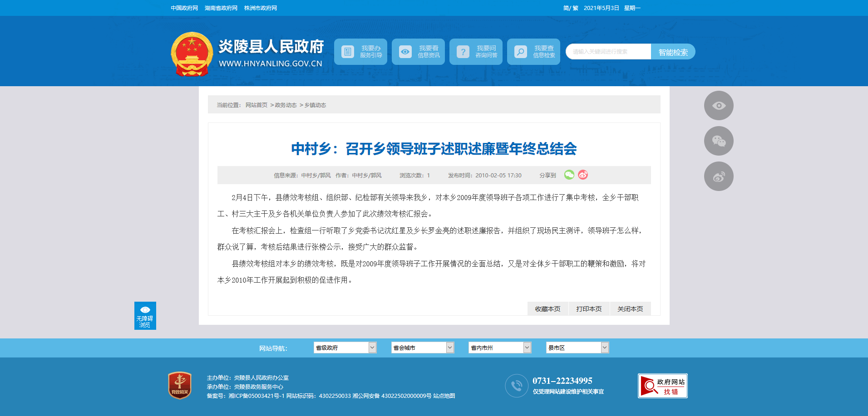The image size is (868, 416).
Task: Toggle 无障碍浏览 accessibility mode
Action: 145,316
